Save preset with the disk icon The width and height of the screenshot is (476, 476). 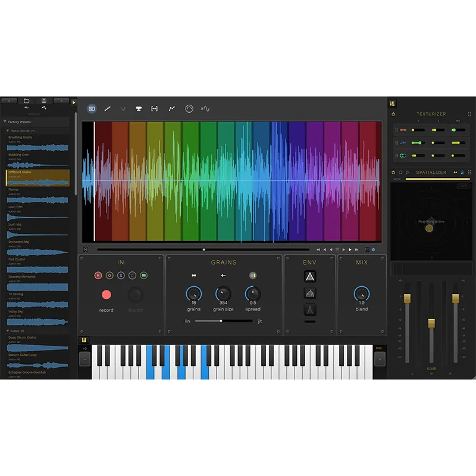(44, 101)
